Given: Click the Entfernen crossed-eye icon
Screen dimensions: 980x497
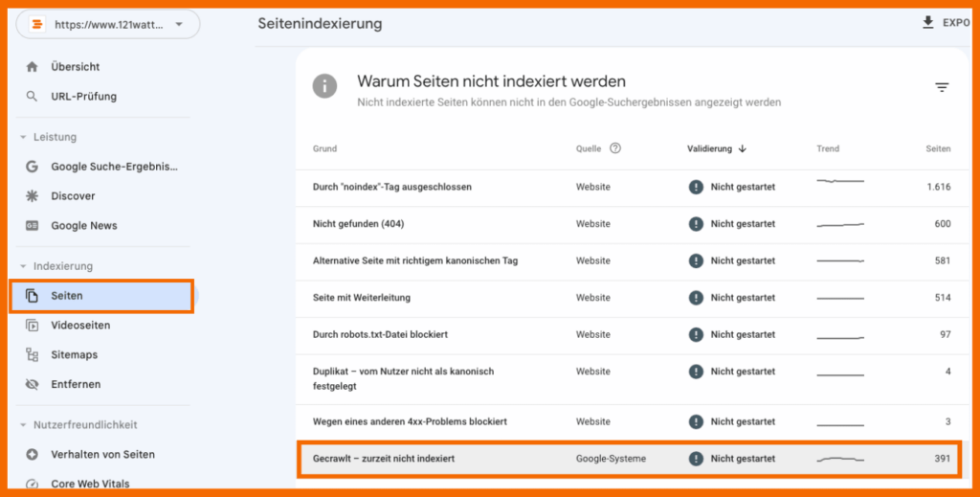Looking at the screenshot, I should point(33,385).
